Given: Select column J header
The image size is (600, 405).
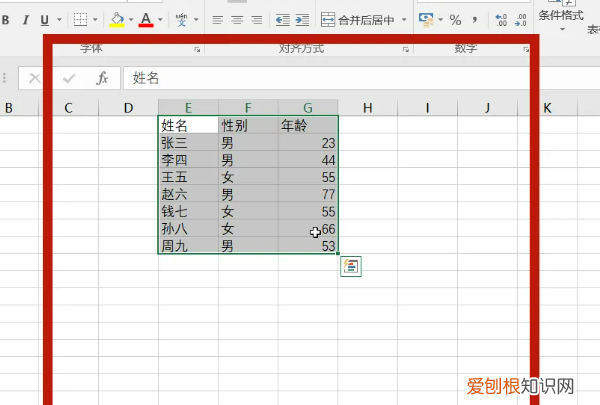Looking at the screenshot, I should tap(487, 108).
